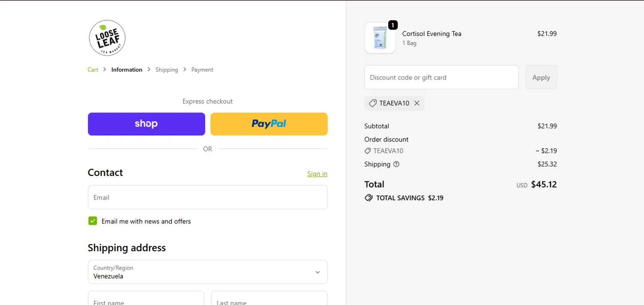Click the $25.32 shipping cost

[547, 164]
